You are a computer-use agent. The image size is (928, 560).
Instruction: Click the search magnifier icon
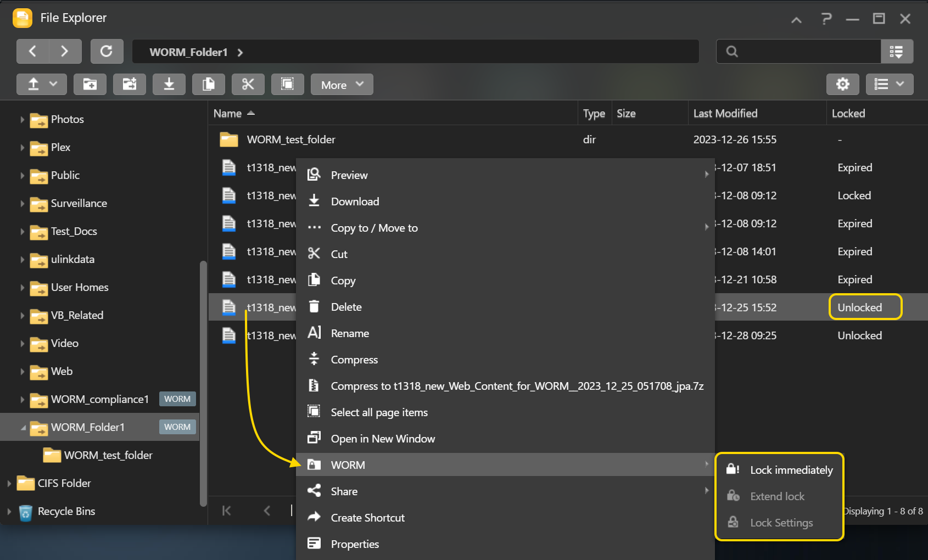[732, 52]
